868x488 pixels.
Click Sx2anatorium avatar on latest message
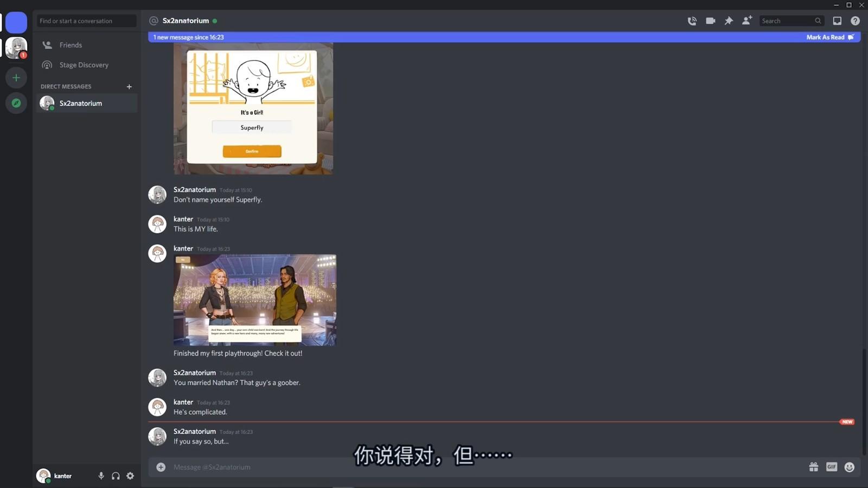(x=157, y=436)
